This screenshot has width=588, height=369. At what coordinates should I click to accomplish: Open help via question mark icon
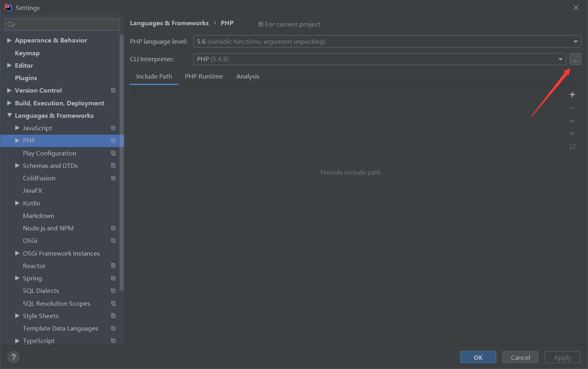point(13,357)
